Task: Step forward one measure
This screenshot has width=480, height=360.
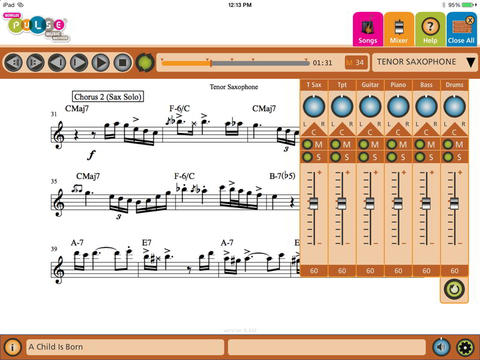Action: point(79,62)
